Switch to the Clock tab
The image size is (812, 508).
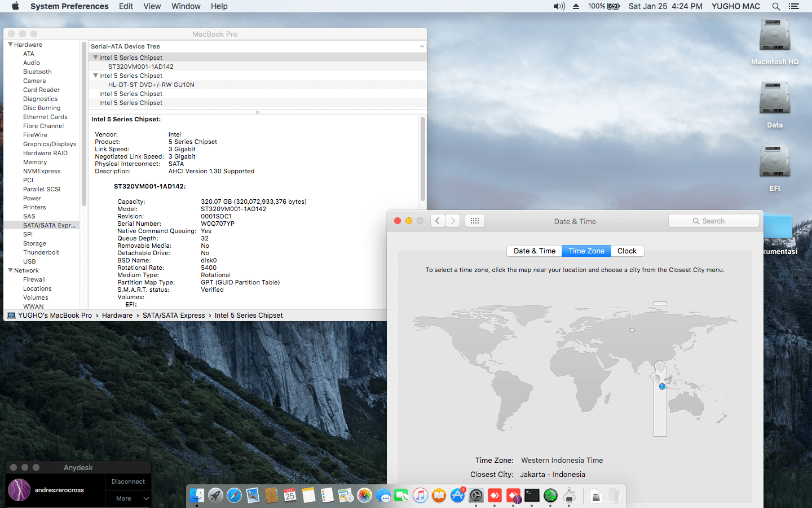(x=627, y=251)
